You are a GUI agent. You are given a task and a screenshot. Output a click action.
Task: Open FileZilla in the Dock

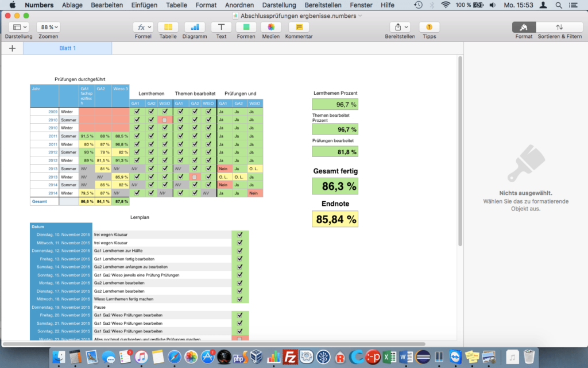[x=290, y=356]
